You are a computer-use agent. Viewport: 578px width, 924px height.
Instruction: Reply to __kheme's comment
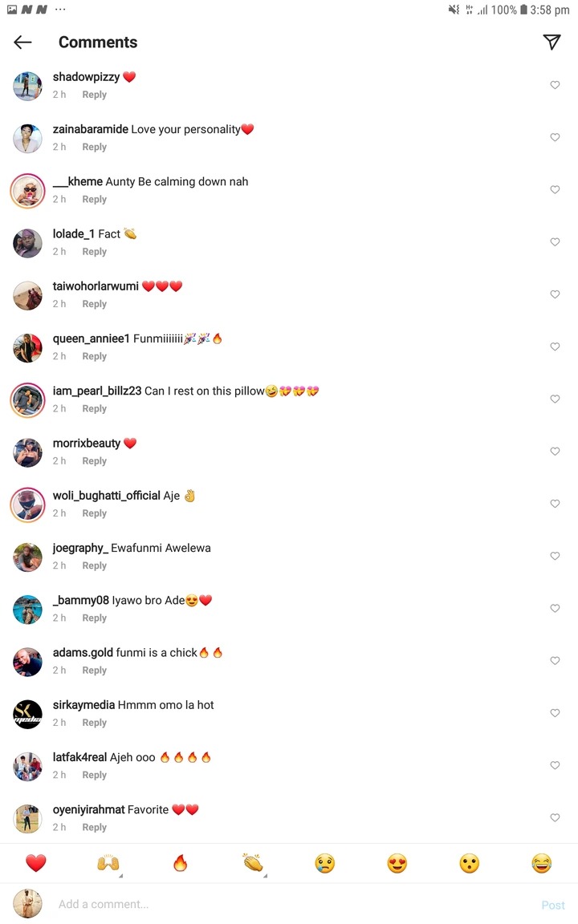pos(95,199)
